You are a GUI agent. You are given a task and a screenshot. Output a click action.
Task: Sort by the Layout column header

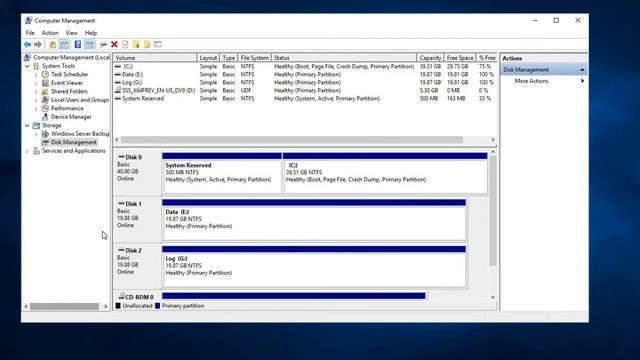click(208, 58)
